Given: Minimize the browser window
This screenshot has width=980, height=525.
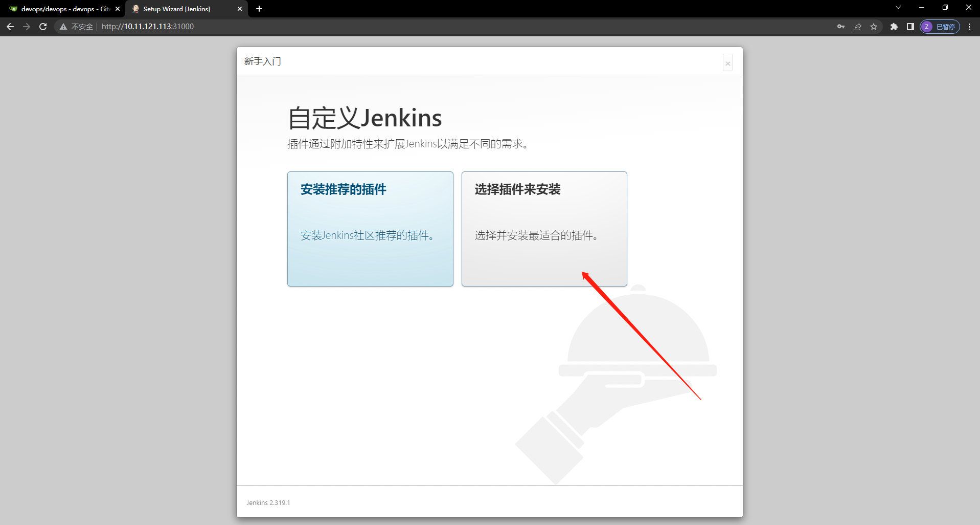Looking at the screenshot, I should click(x=922, y=8).
